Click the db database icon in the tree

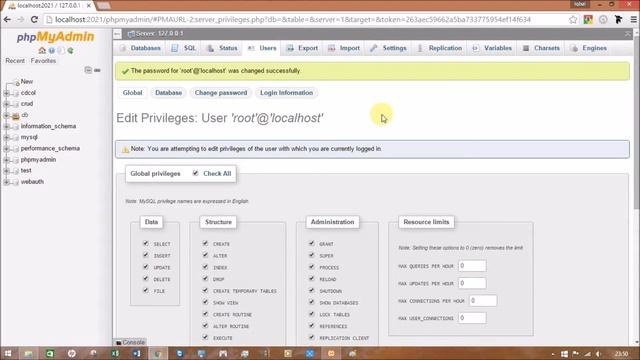(16, 116)
